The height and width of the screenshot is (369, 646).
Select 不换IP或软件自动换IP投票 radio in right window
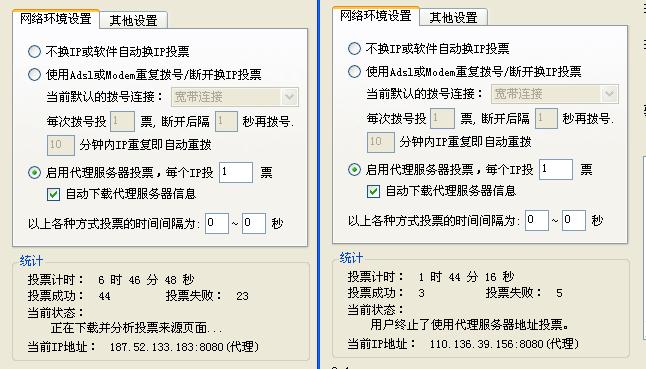[x=354, y=49]
